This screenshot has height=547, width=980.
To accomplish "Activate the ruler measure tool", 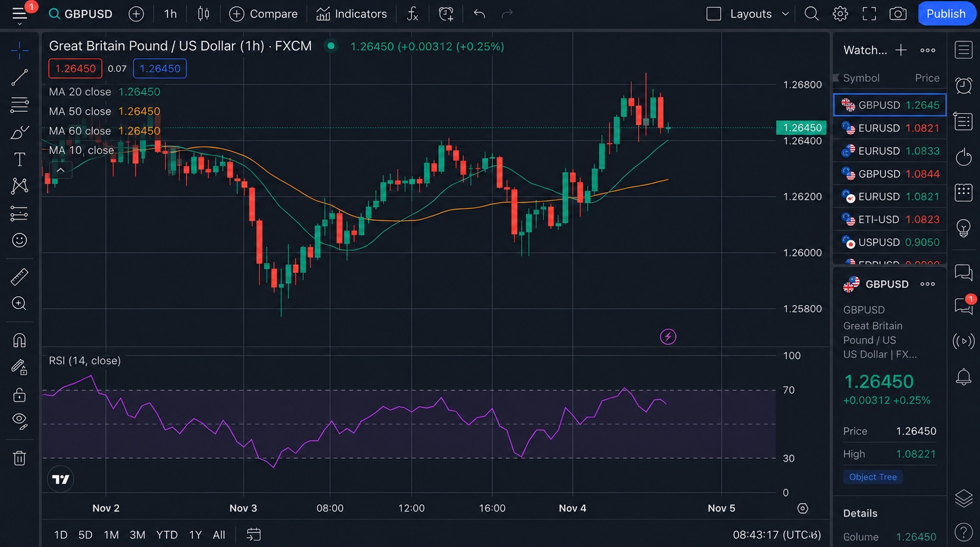I will [19, 277].
